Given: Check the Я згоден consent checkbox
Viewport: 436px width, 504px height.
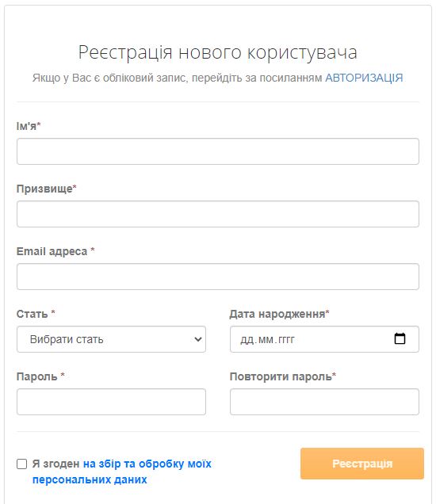Looking at the screenshot, I should [x=21, y=464].
